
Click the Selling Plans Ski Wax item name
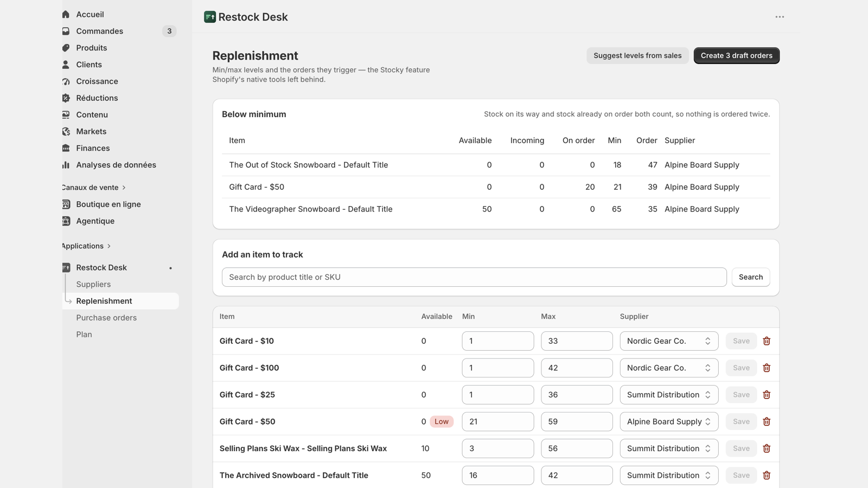pyautogui.click(x=303, y=448)
